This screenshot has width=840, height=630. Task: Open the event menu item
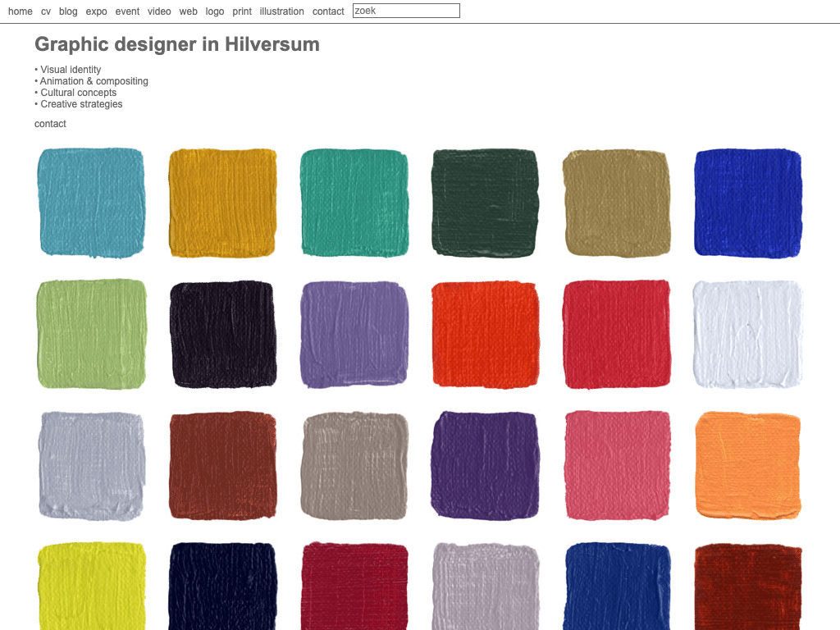(x=127, y=11)
